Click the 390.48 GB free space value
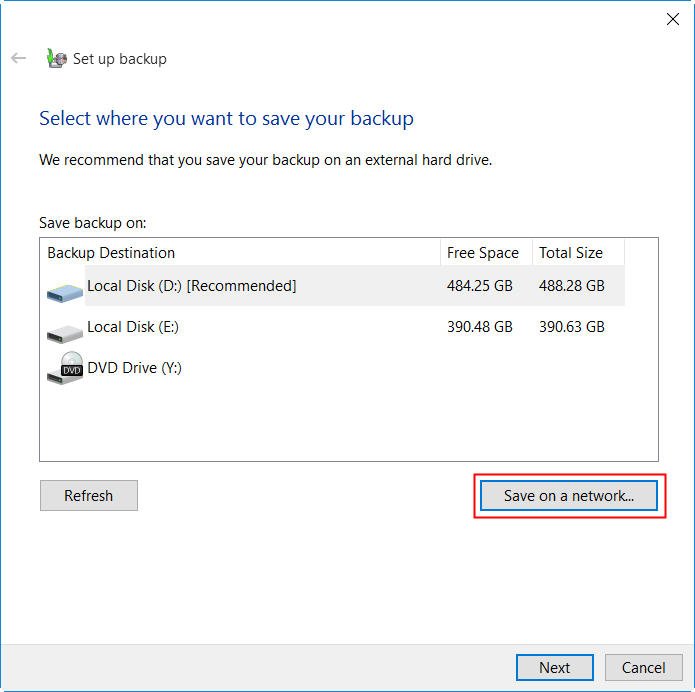The width and height of the screenshot is (695, 692). 480,327
